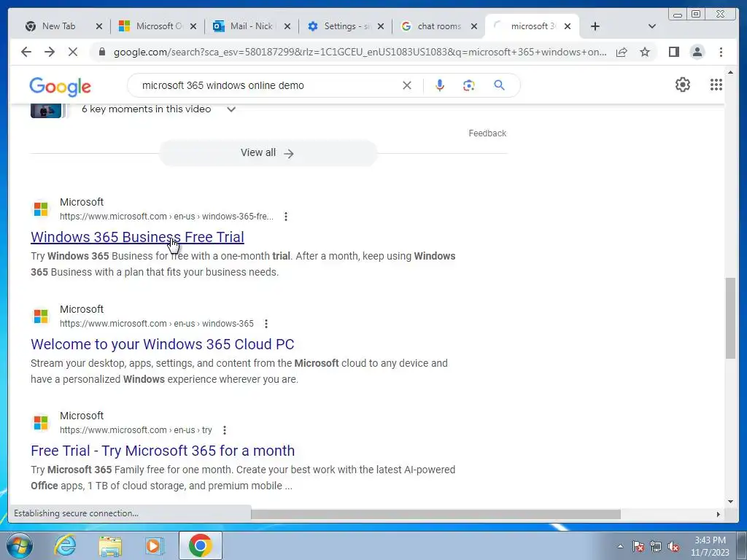Clear the Google search box
747x560 pixels.
pyautogui.click(x=407, y=85)
